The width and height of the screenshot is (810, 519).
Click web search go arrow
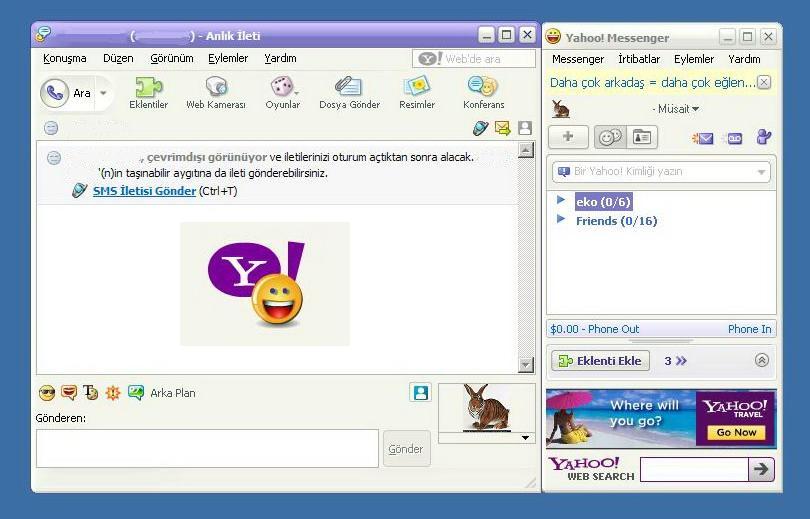coord(761,469)
